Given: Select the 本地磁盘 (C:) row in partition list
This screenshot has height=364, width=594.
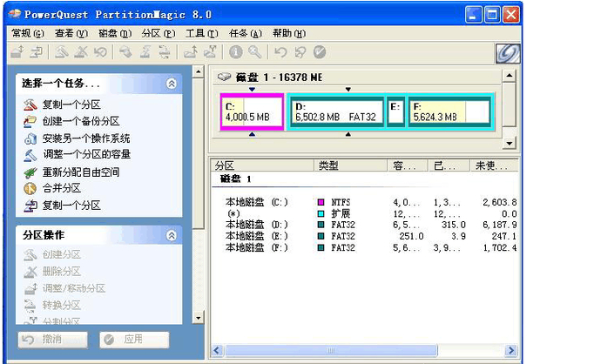Looking at the screenshot, I should pyautogui.click(x=364, y=202).
